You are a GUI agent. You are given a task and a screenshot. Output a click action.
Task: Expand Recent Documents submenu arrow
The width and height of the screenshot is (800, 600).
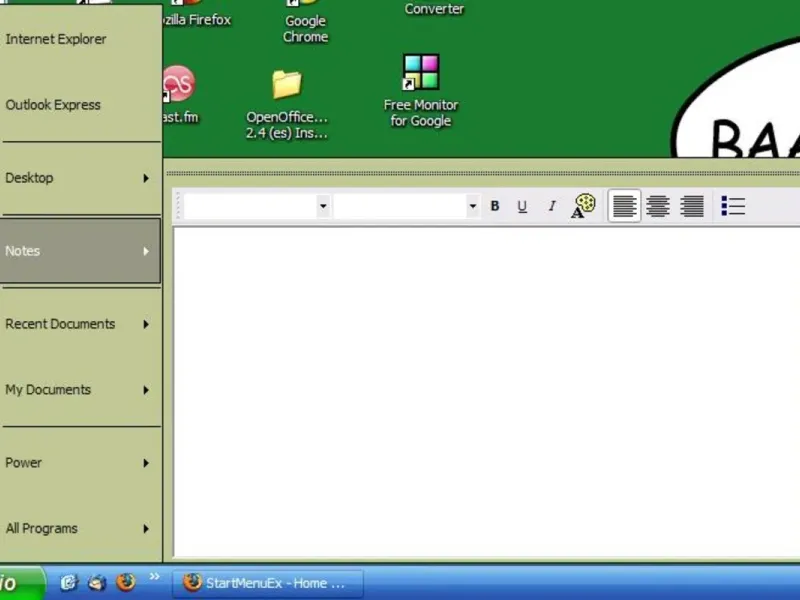tap(146, 324)
